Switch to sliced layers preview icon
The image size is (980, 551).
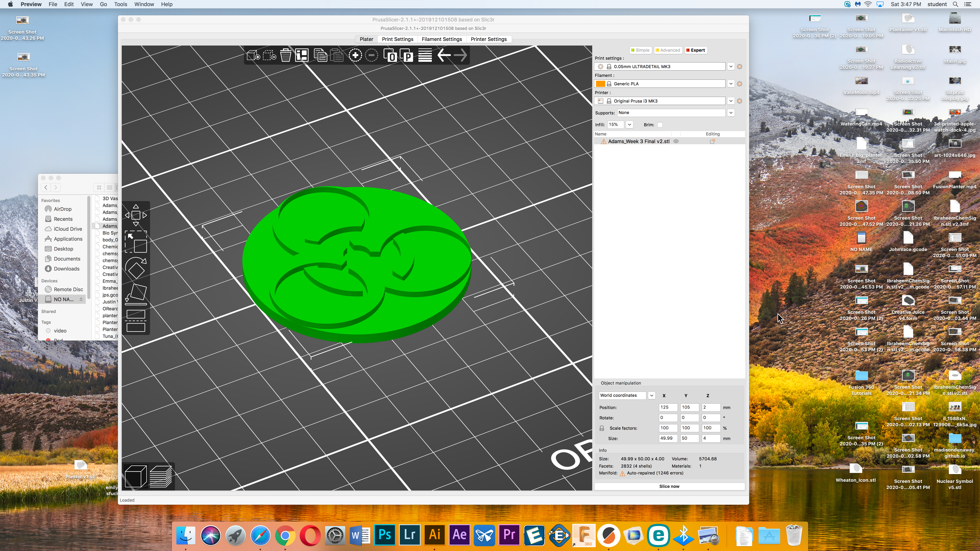click(x=161, y=476)
